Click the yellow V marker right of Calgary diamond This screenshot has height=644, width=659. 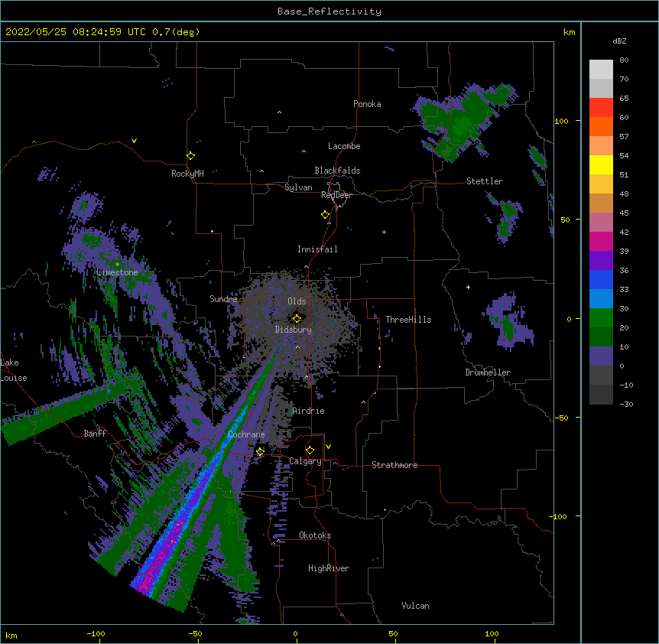coord(328,447)
